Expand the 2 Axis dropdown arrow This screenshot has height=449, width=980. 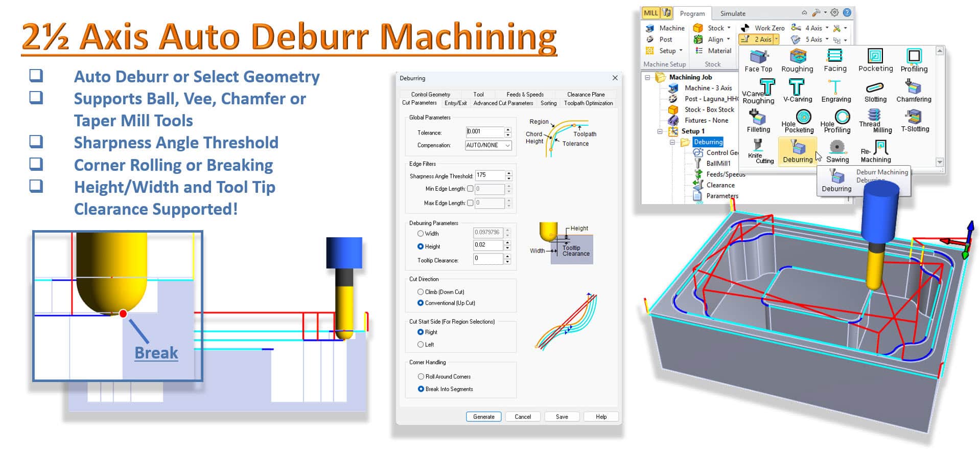point(776,39)
